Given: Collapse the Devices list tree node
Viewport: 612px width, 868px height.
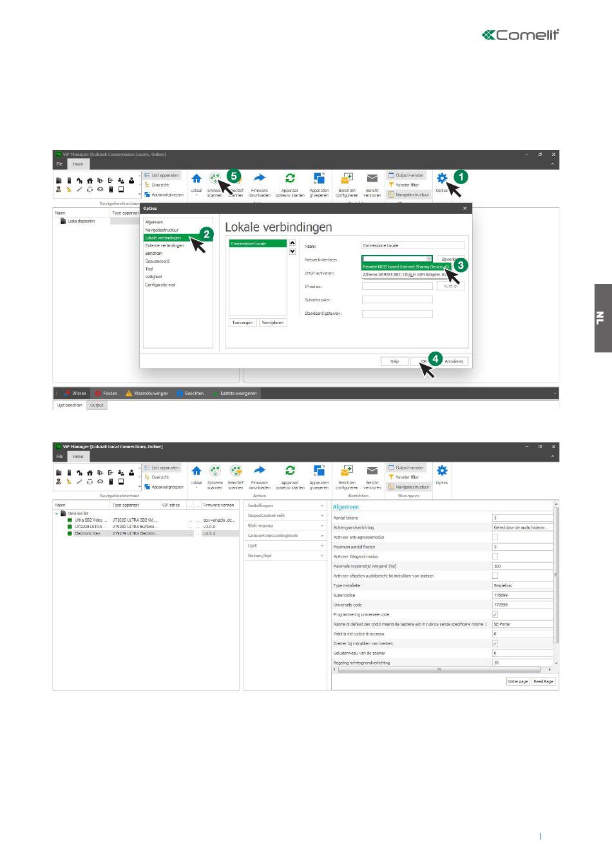Looking at the screenshot, I should [x=57, y=514].
